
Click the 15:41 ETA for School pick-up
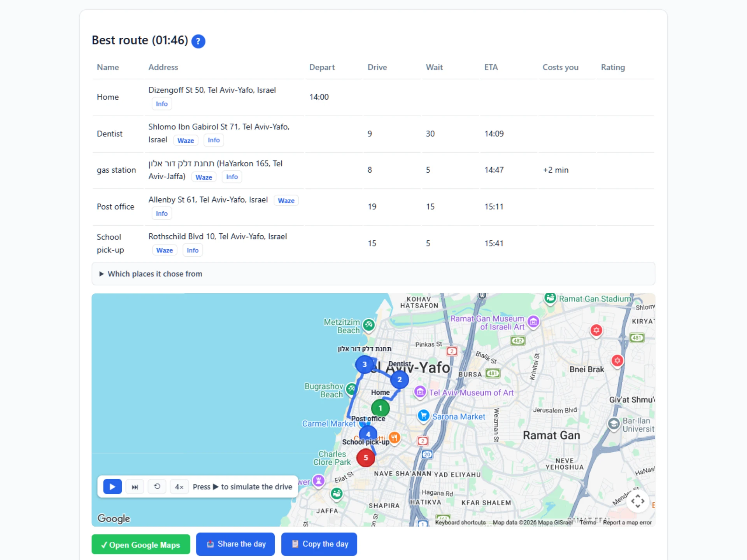tap(494, 243)
